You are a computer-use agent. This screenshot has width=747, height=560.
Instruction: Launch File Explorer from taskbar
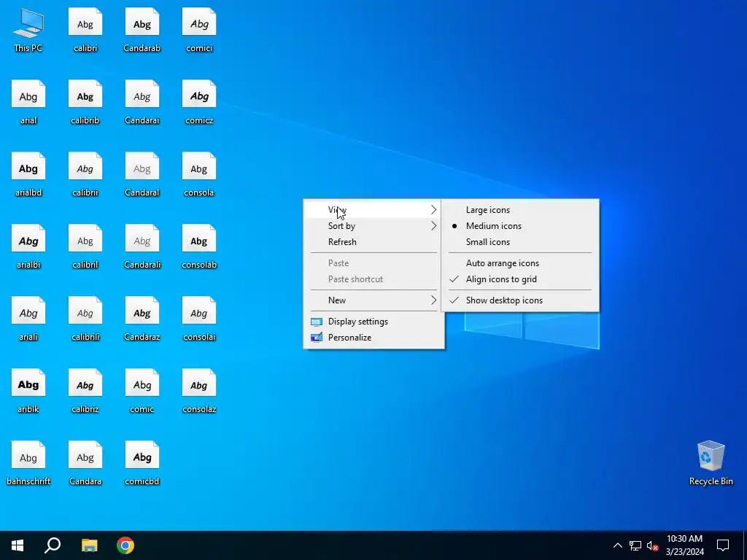click(89, 545)
